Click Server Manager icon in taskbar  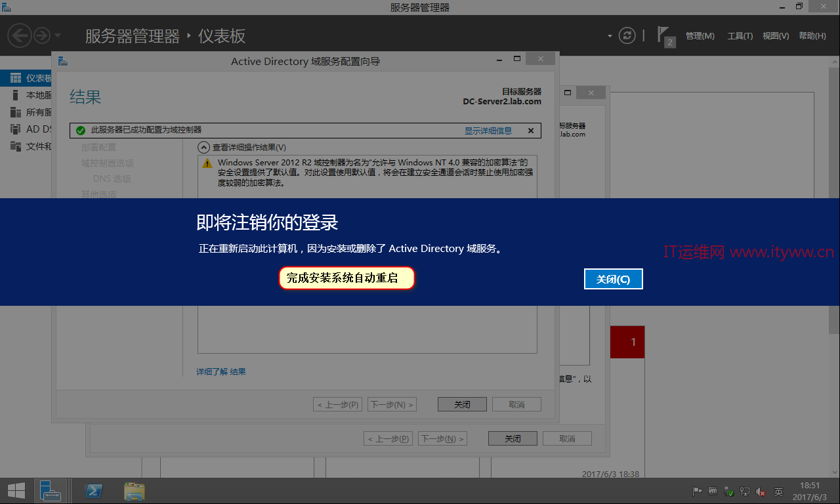coord(50,490)
